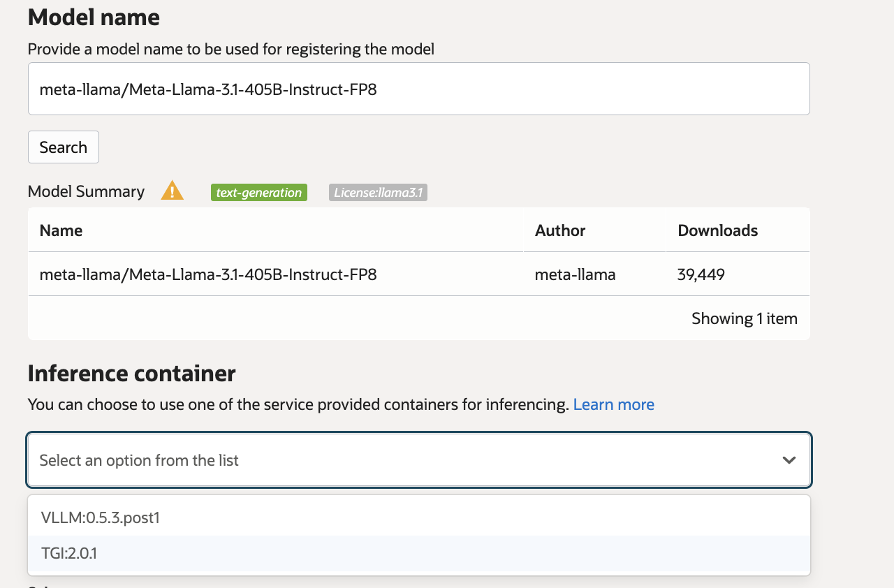This screenshot has height=588, width=894.
Task: Click the meta-llama author cell
Action: 575,274
